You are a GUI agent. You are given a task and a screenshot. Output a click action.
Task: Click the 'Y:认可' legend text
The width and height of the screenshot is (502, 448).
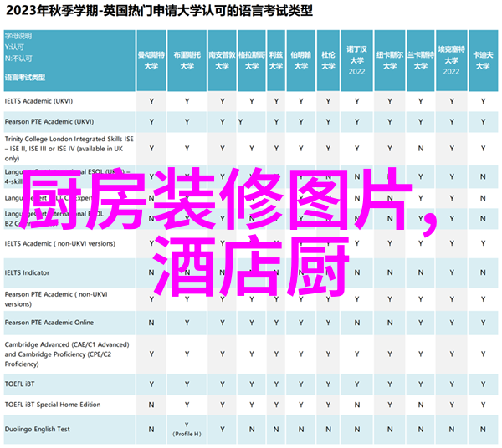coord(14,48)
